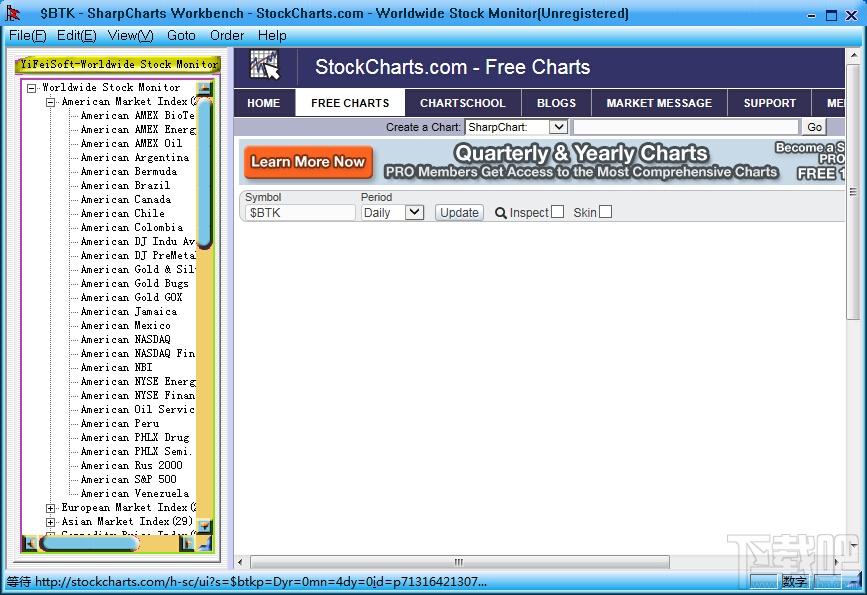
Task: Open the SharpChart type dropdown
Action: coord(559,127)
